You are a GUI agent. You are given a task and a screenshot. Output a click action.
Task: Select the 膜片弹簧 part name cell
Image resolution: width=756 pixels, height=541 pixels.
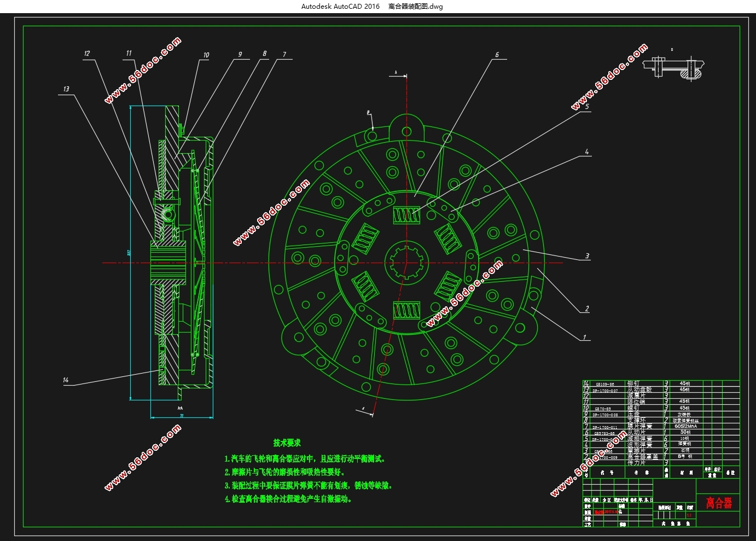coord(640,426)
